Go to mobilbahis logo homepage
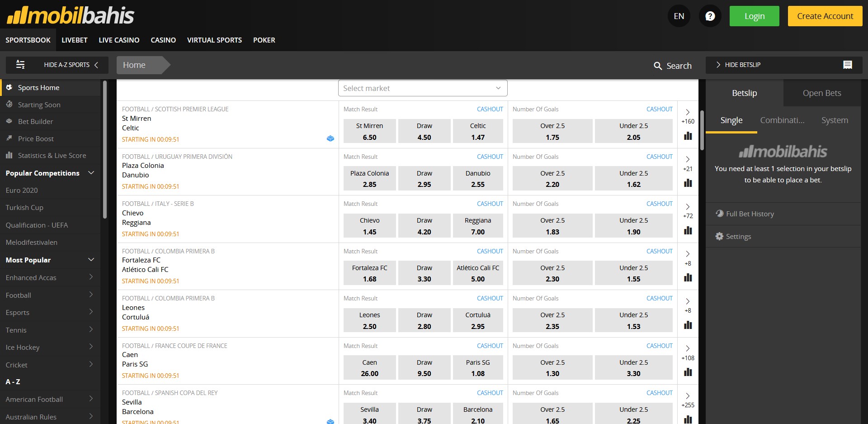Viewport: 868px width, 424px height. [70, 15]
